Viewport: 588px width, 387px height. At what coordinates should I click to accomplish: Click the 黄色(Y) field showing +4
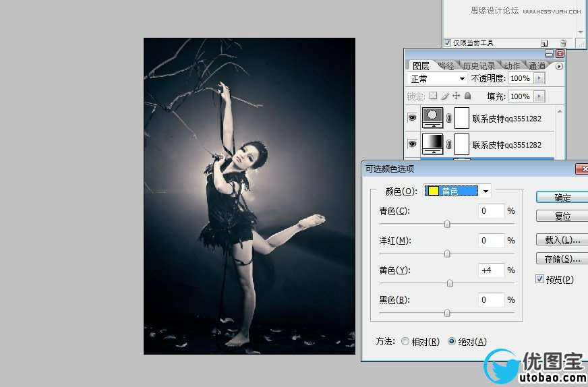tap(492, 270)
